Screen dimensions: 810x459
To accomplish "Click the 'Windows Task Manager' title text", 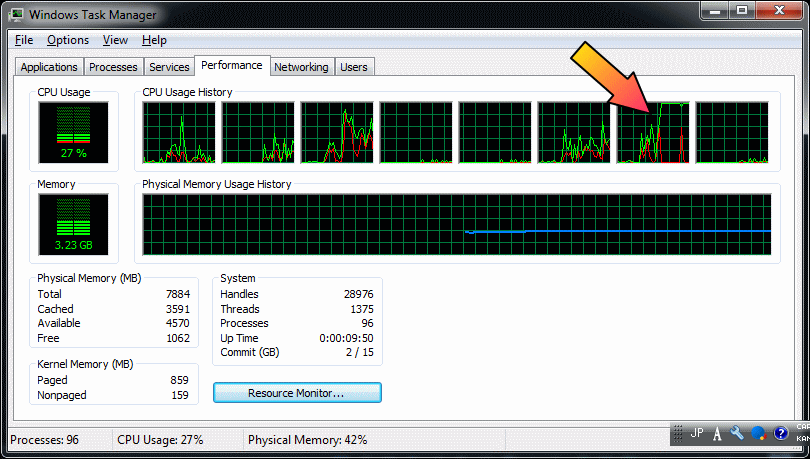I will coord(92,15).
